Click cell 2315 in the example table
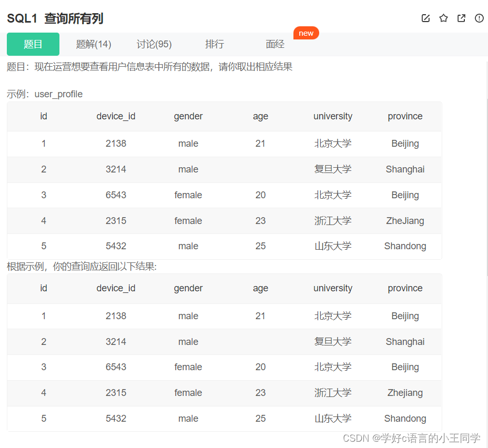Viewport: 488px width, 448px height. [116, 221]
